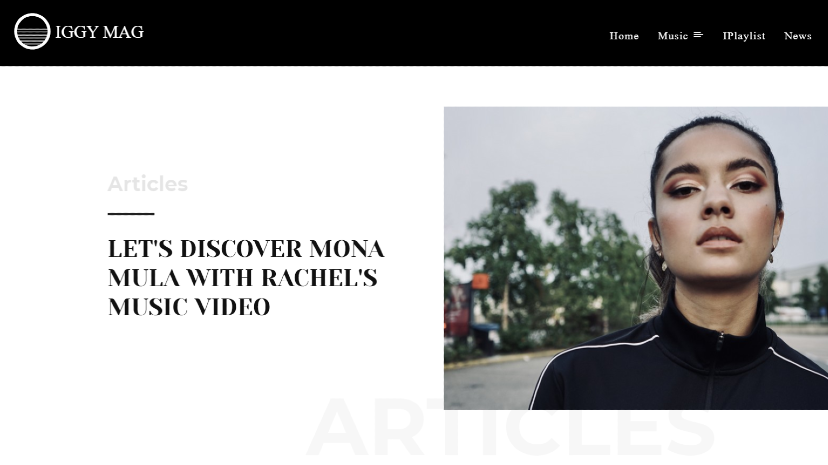This screenshot has width=828, height=465.
Task: Click empty area of black header bar
Action: pyautogui.click(x=370, y=33)
